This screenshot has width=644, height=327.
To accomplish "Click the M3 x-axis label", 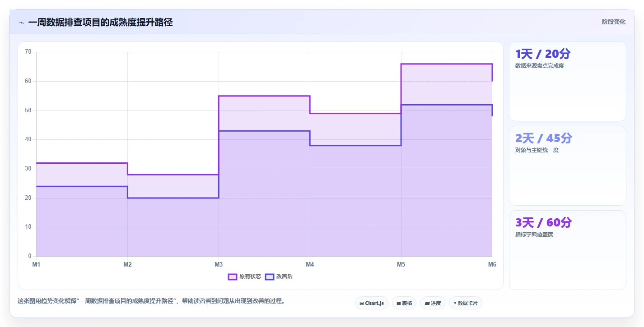I will 219,264.
